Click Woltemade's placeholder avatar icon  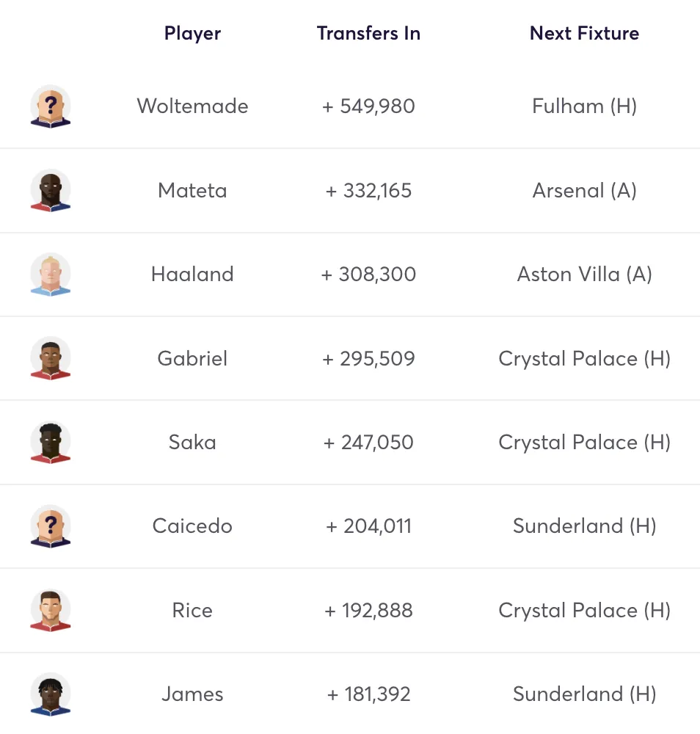coord(51,106)
